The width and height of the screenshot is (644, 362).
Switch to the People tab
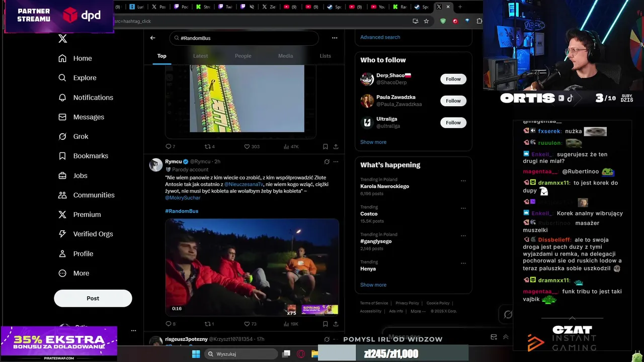pyautogui.click(x=243, y=56)
